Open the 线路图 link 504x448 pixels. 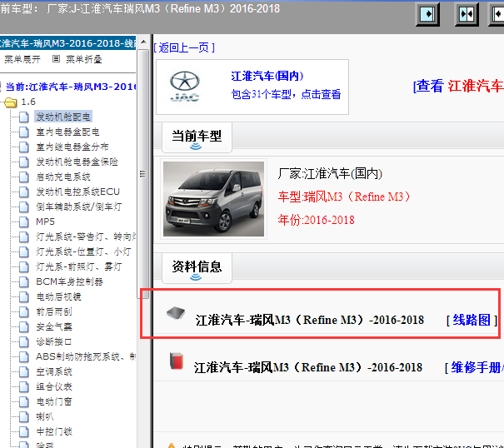pyautogui.click(x=472, y=320)
